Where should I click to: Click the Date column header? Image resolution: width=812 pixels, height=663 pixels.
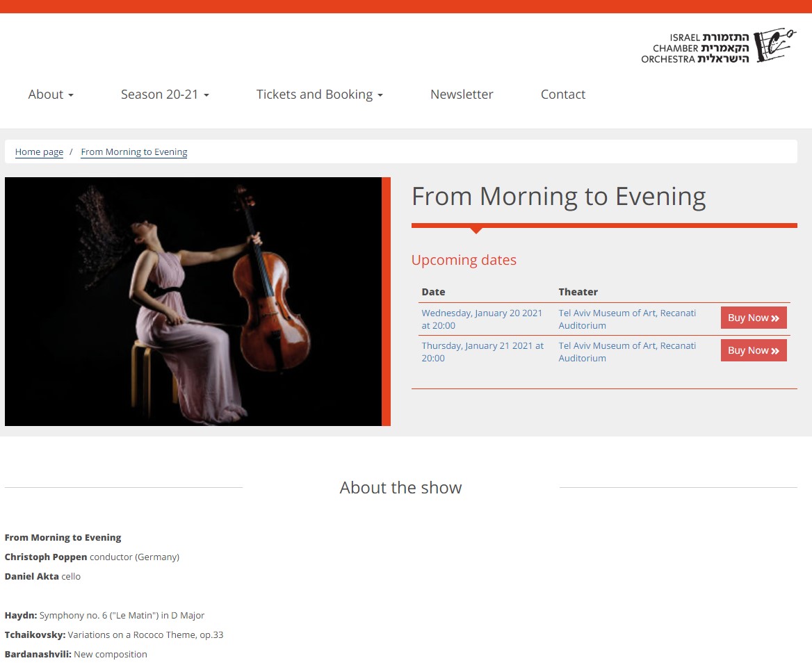coord(433,292)
